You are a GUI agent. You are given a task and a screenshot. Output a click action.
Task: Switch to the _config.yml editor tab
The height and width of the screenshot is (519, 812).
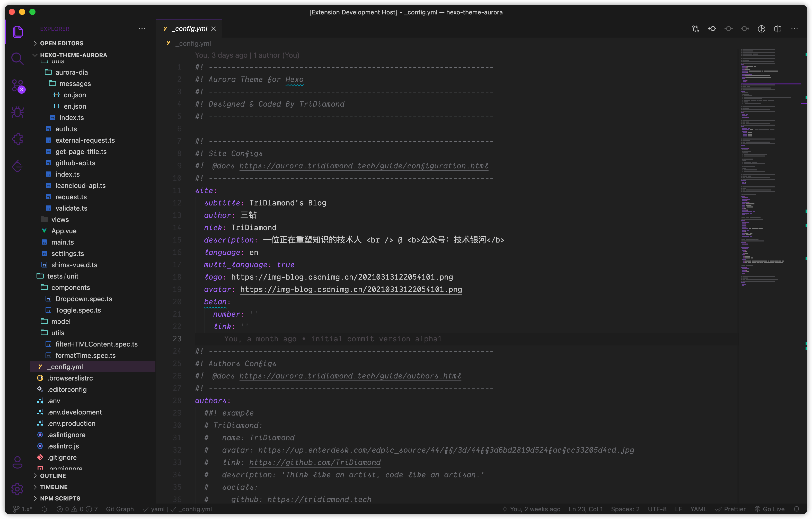click(189, 29)
